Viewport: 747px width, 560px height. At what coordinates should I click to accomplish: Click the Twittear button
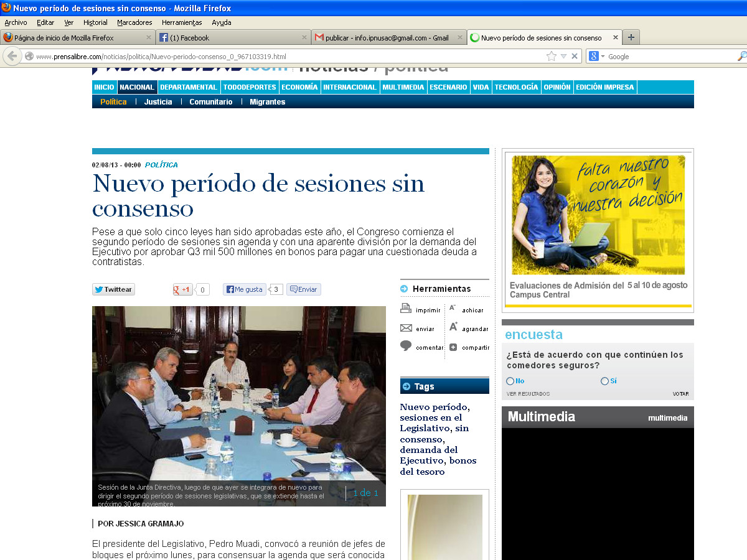click(x=113, y=289)
